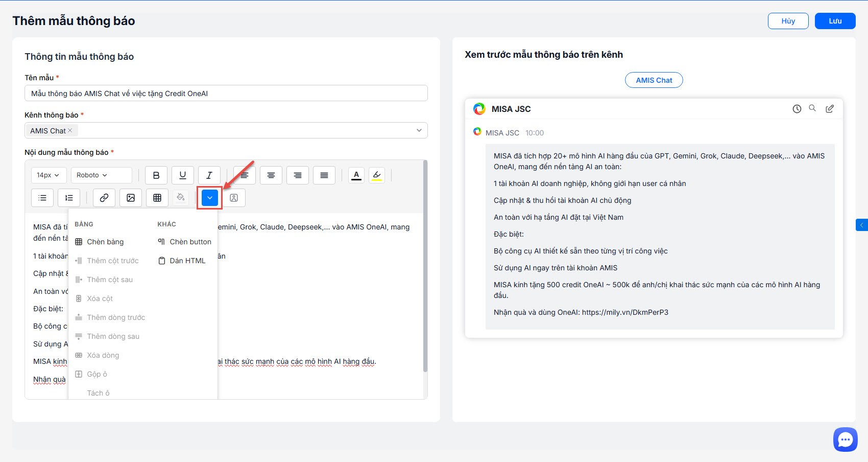This screenshot has width=868, height=462.
Task: Insert a numbered list
Action: (69, 198)
